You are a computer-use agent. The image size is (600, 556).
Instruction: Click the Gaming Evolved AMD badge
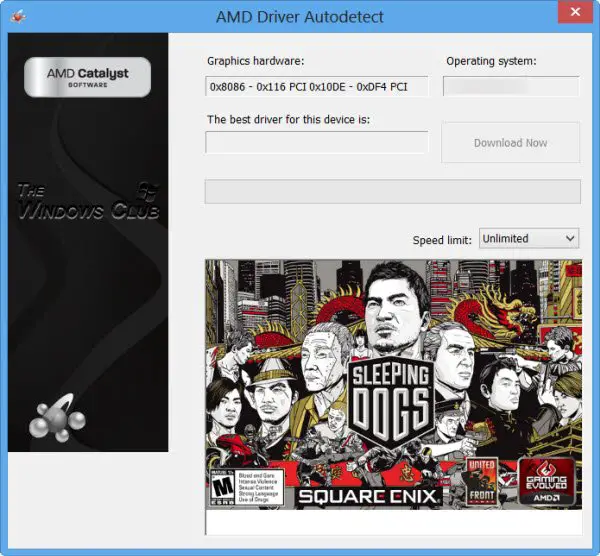pos(546,482)
